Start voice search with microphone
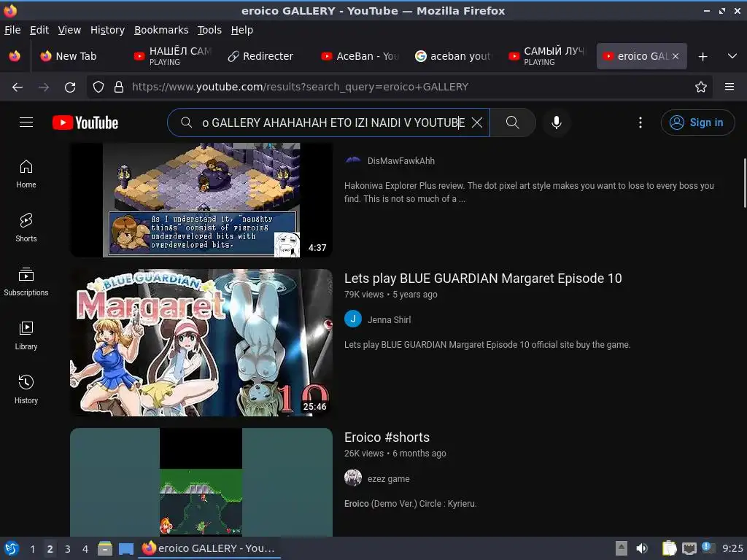This screenshot has width=747, height=560. (556, 122)
